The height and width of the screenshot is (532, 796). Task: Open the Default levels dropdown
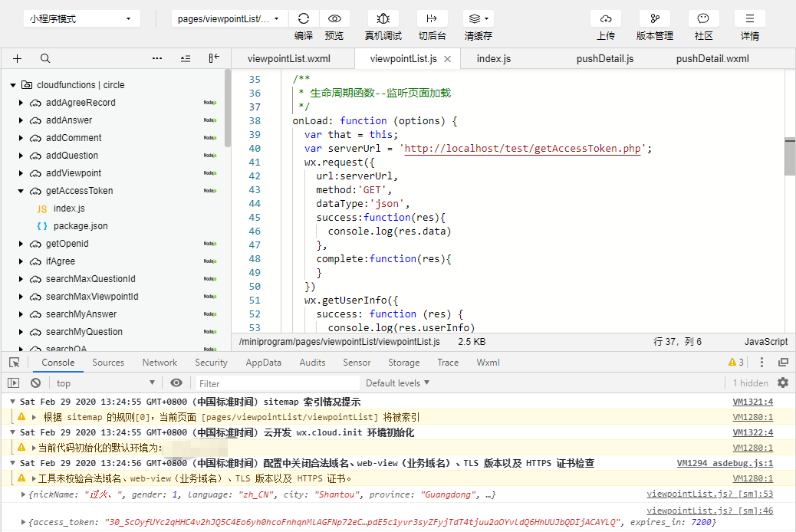coord(397,383)
